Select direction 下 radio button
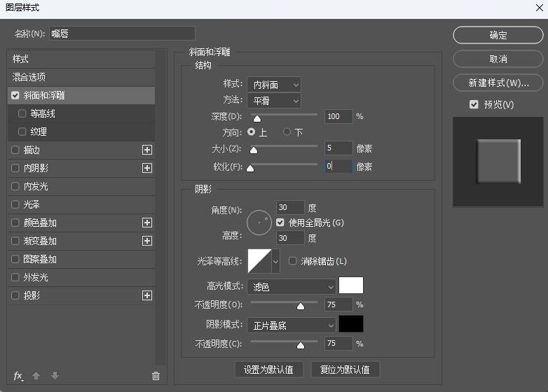The height and width of the screenshot is (392, 548). [287, 132]
